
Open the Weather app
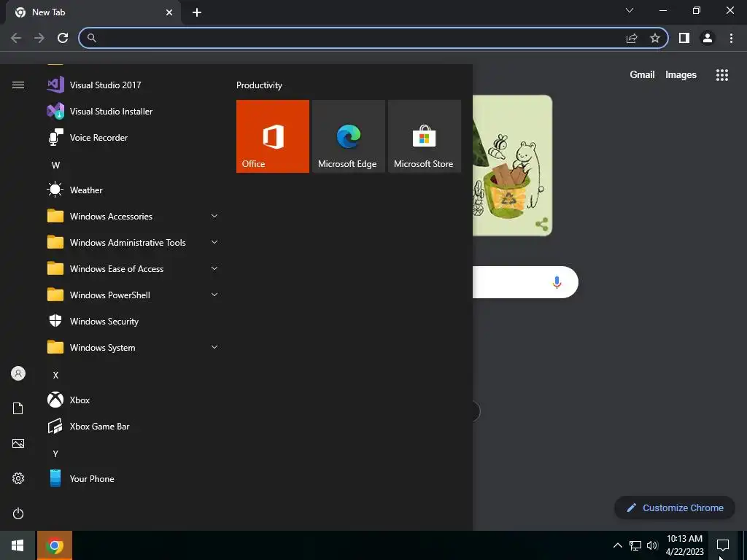click(x=133, y=190)
